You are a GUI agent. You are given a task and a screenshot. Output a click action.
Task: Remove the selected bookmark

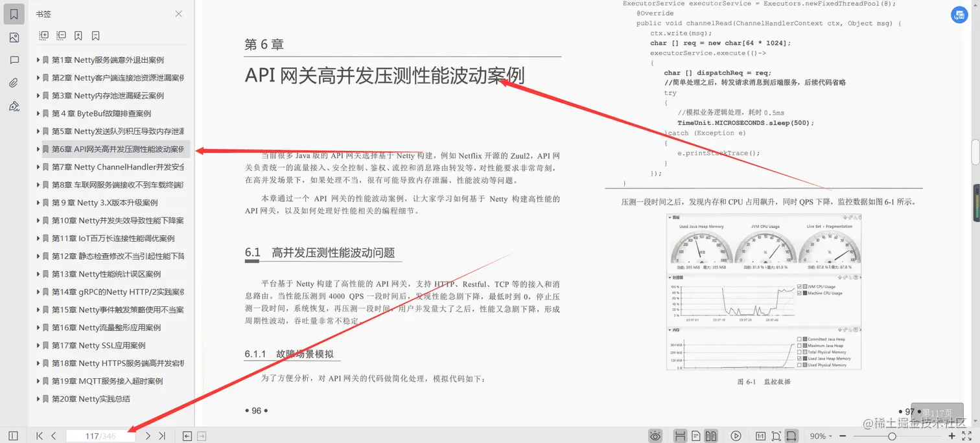click(95, 36)
